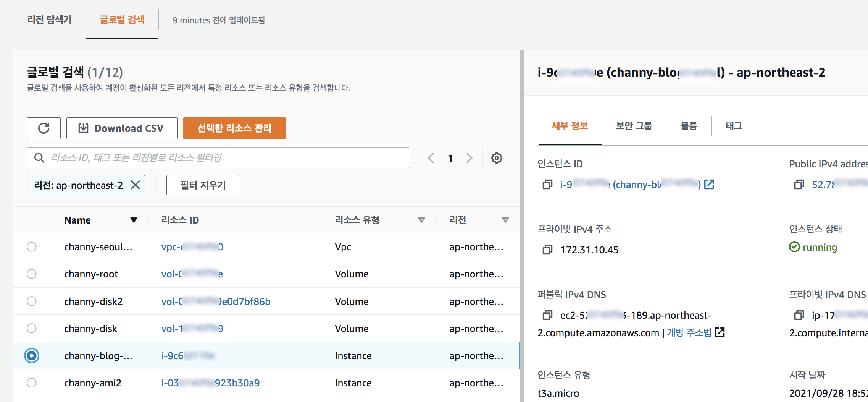
Task: Open channy-ami2 instance ID link
Action: pos(210,383)
